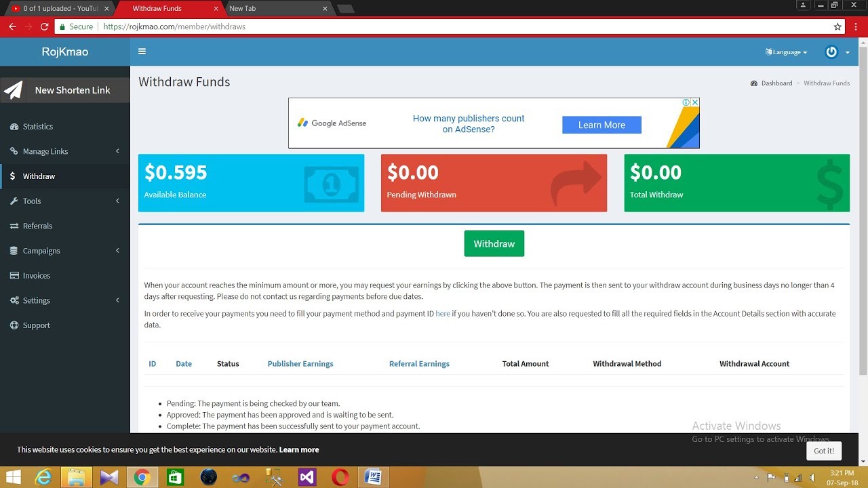Click the Withdrawal Method column header
This screenshot has height=488, width=868.
click(x=627, y=364)
